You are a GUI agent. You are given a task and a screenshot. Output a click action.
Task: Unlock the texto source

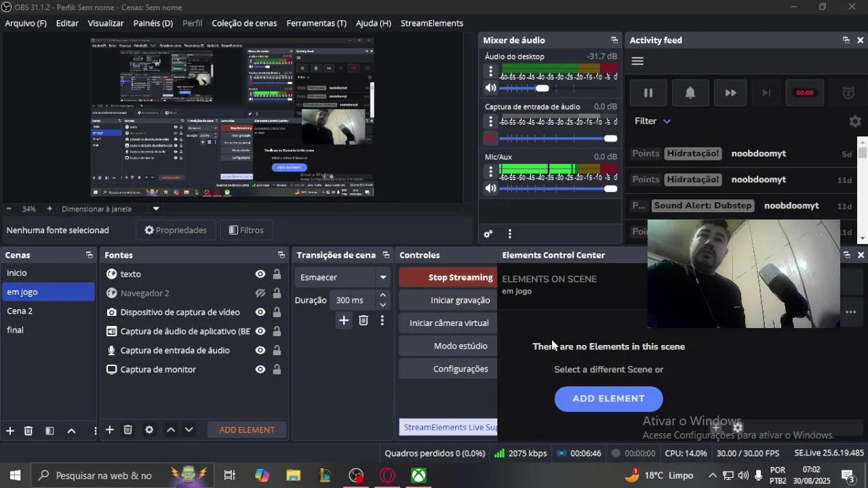[277, 274]
